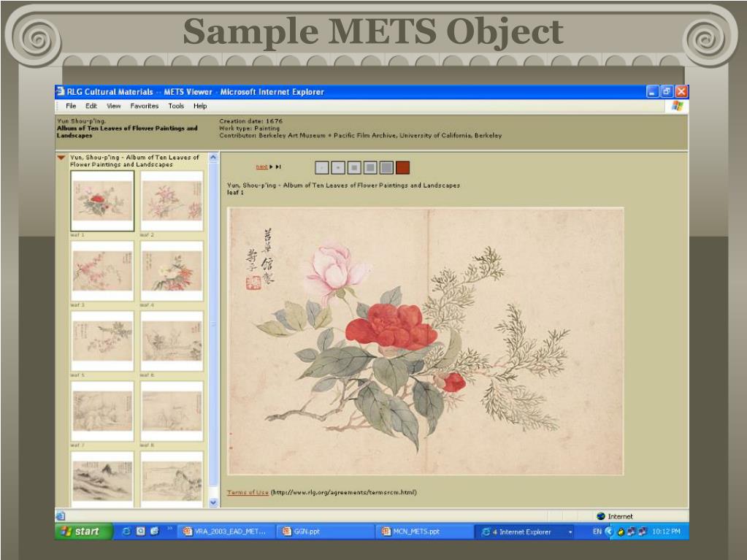Select the leaf 7 thumbnail
This screenshot has height=560, width=747.
102,411
